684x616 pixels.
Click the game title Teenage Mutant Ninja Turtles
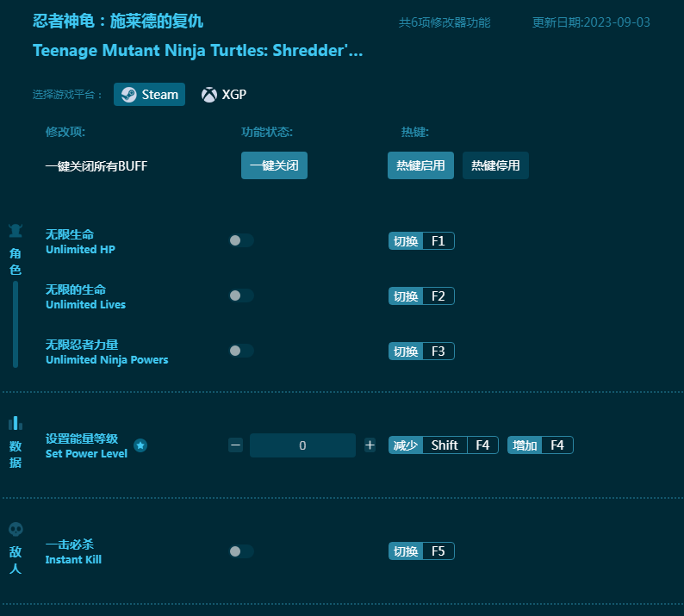[x=197, y=51]
